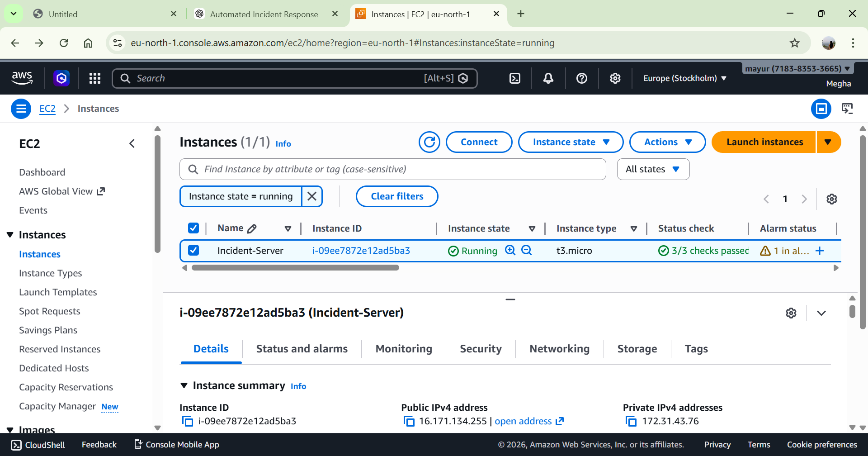The height and width of the screenshot is (456, 868).
Task: Open the Networking tab
Action: (559, 349)
